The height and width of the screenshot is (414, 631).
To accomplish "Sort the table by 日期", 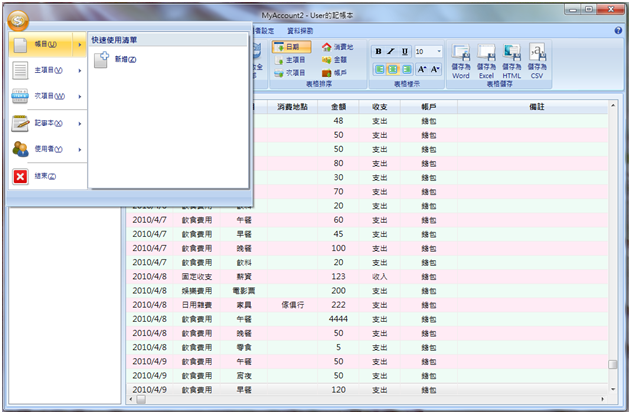I will pos(291,47).
